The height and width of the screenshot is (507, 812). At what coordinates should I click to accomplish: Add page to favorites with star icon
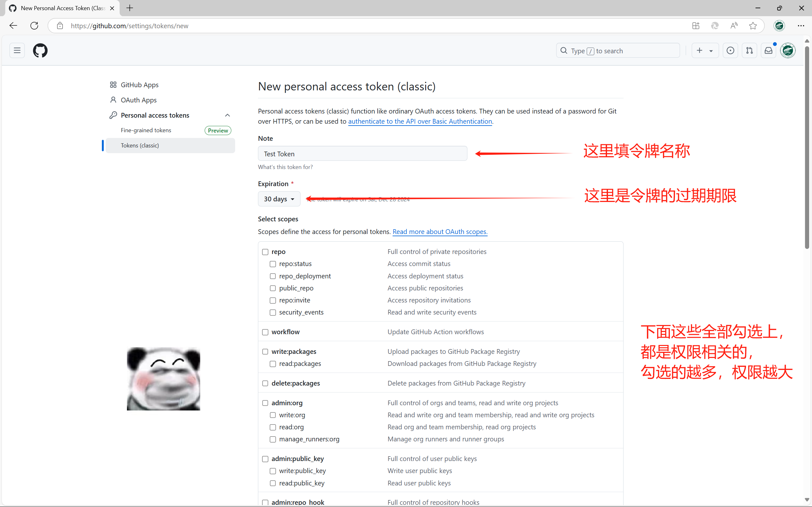(x=753, y=26)
